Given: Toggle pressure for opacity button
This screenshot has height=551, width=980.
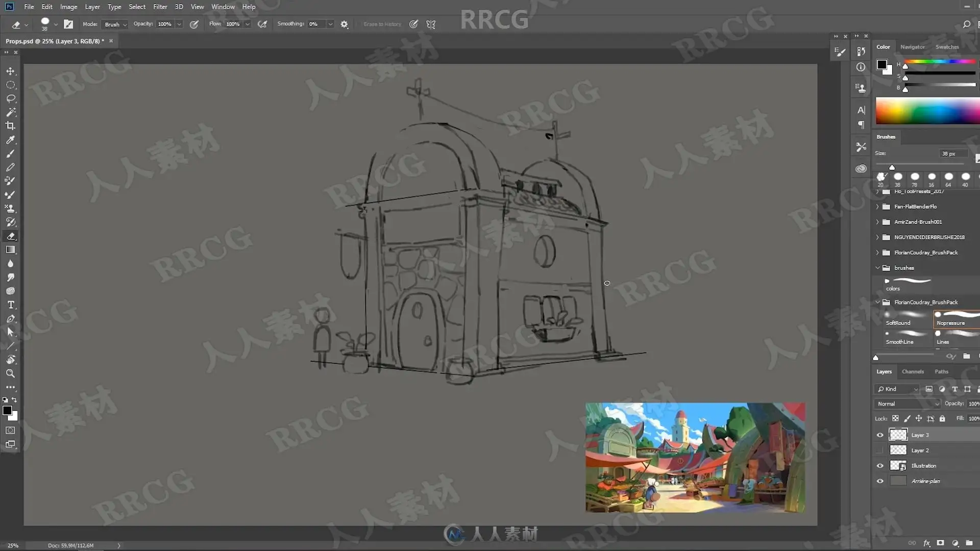Looking at the screenshot, I should [x=194, y=24].
